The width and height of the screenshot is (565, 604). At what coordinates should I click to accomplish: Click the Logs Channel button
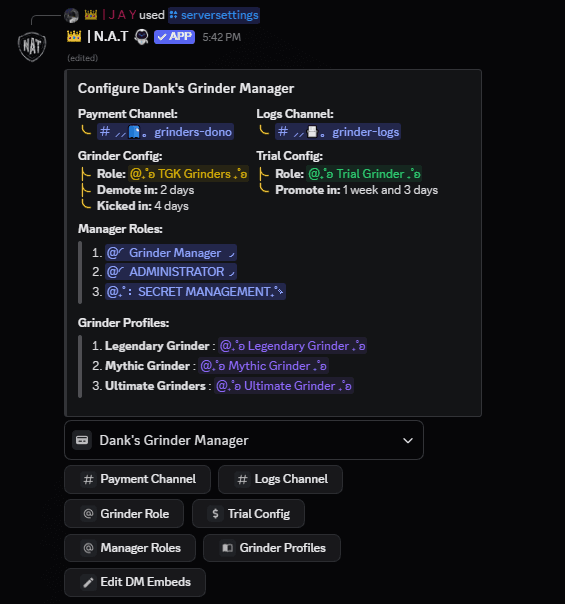pos(280,479)
